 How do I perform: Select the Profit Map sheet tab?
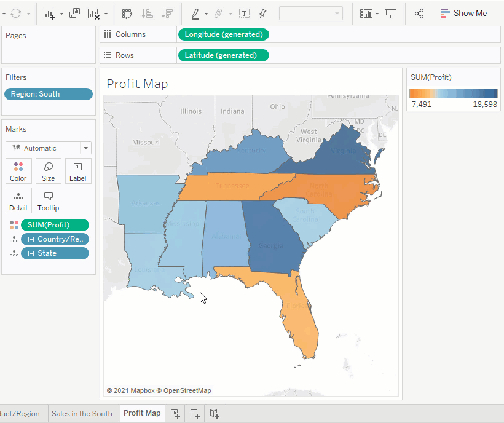point(142,414)
